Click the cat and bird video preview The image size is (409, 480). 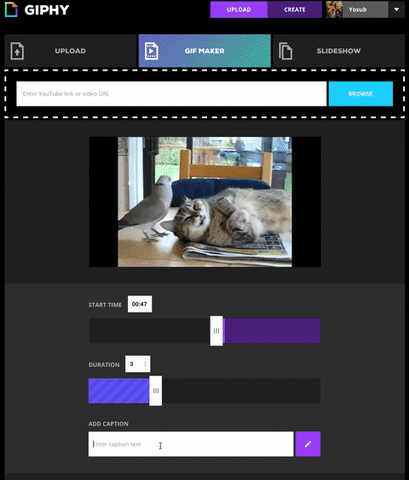(205, 202)
